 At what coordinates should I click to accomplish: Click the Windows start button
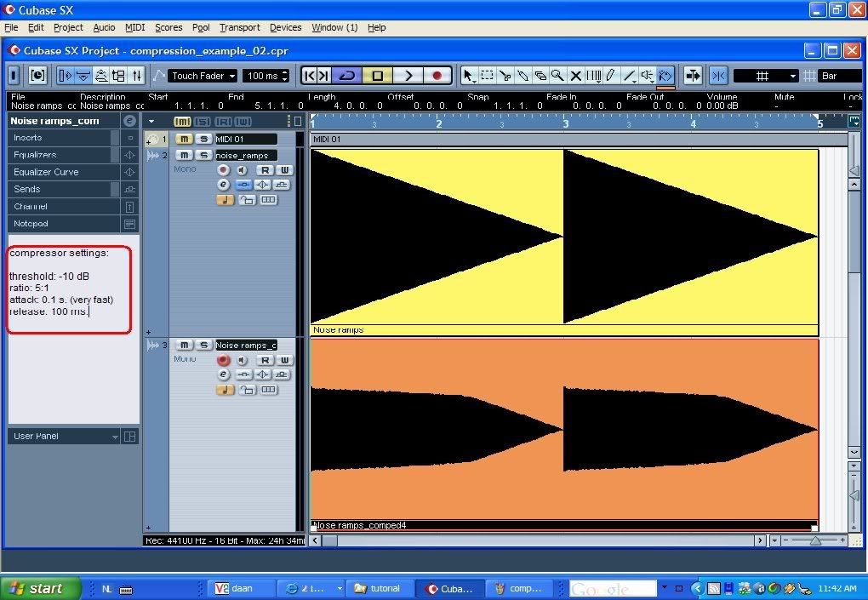(x=40, y=588)
